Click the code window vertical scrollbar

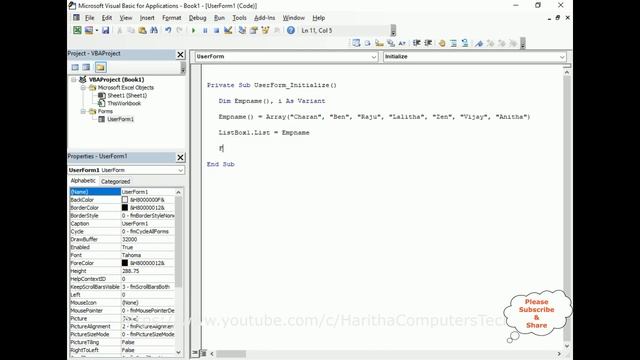click(x=567, y=208)
